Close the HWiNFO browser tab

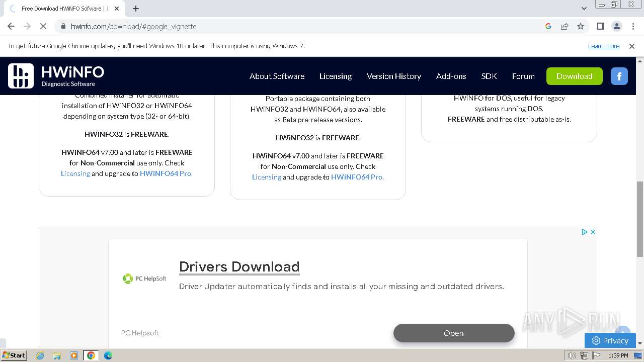pyautogui.click(x=117, y=9)
